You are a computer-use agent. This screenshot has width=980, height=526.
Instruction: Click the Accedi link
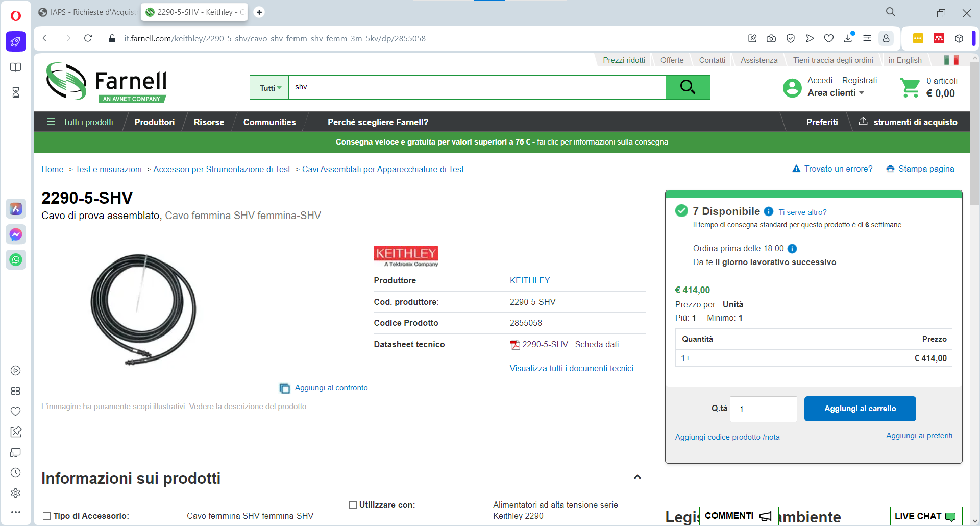[x=820, y=81]
